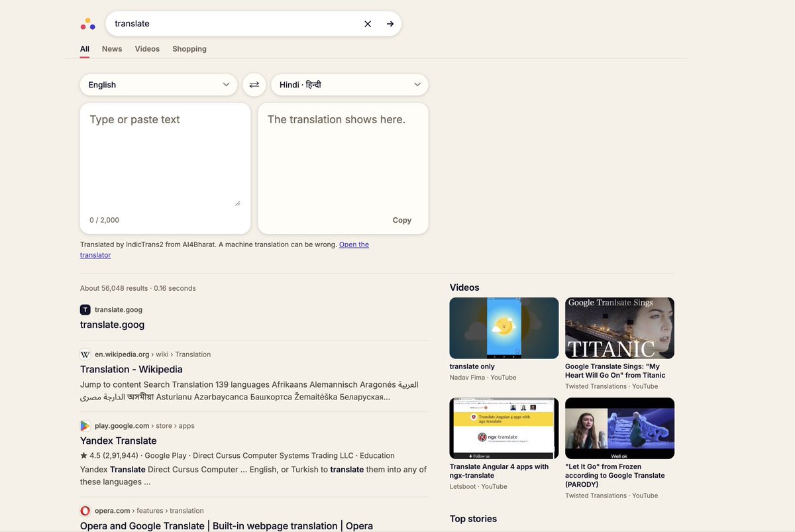The width and height of the screenshot is (795, 532).
Task: Open the translate.goog result title
Action: pos(112,325)
